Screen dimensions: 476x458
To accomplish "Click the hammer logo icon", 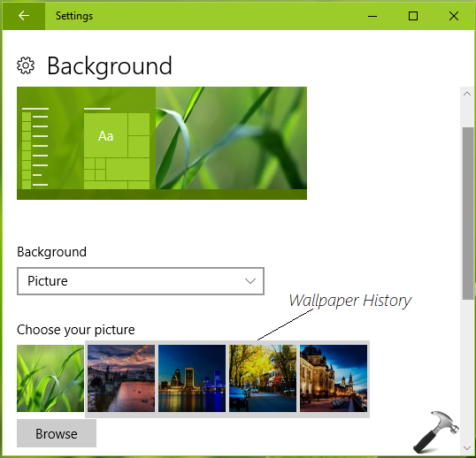I will tap(436, 431).
